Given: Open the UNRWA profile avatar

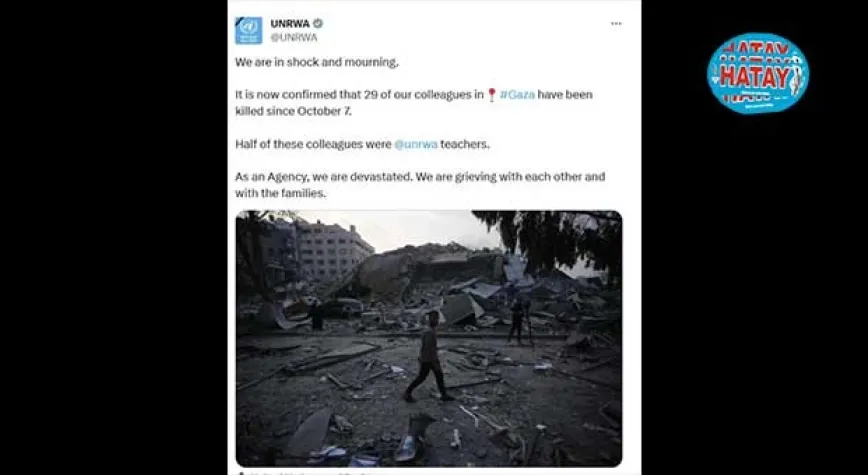Looking at the screenshot, I should pos(249,30).
